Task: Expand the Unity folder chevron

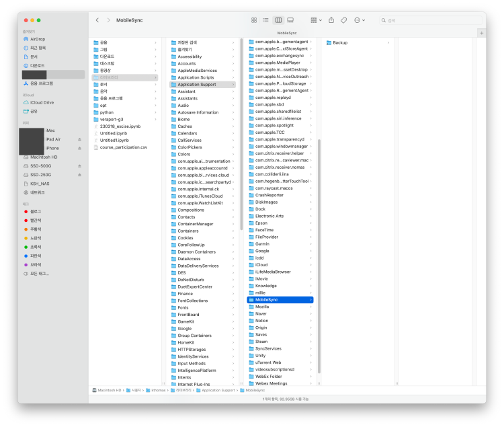Action: pyautogui.click(x=311, y=356)
